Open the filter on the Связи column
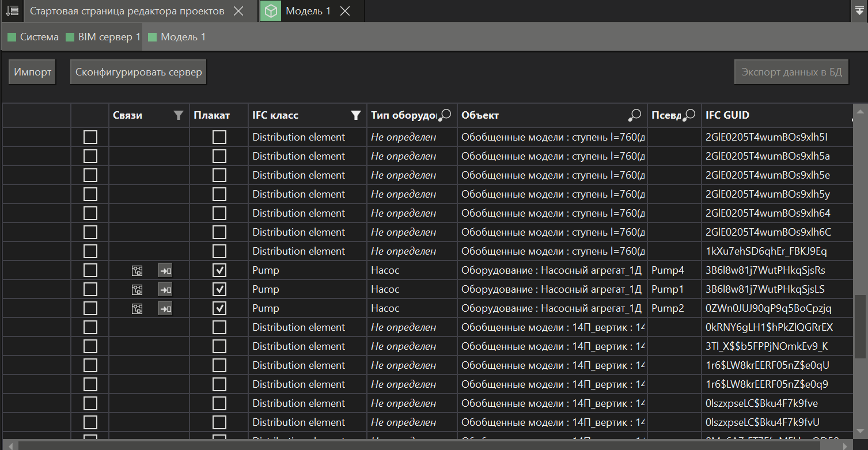Image resolution: width=868 pixels, height=450 pixels. [x=179, y=115]
